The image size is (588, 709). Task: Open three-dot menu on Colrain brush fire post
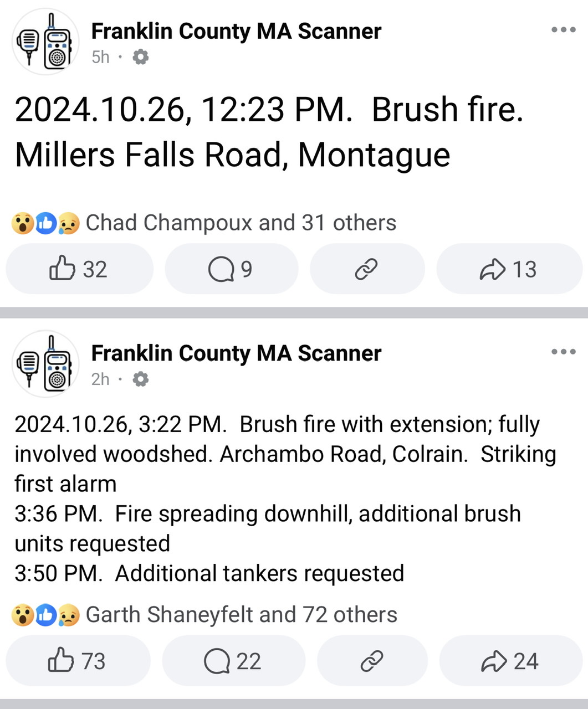[x=564, y=352]
